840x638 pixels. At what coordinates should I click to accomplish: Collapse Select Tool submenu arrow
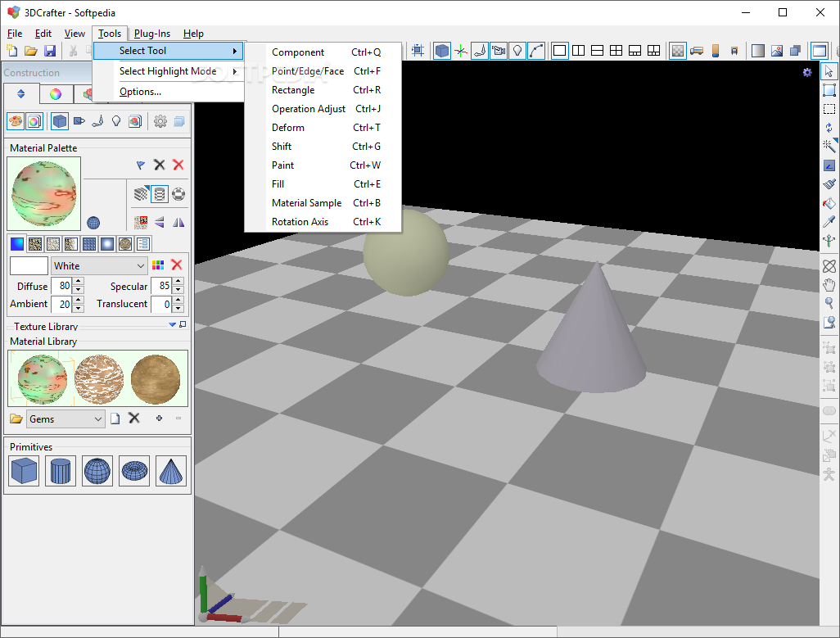pyautogui.click(x=235, y=51)
